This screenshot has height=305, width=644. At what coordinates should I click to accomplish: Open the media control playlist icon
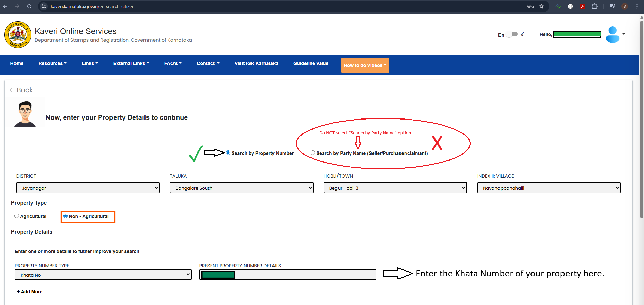[x=613, y=6]
